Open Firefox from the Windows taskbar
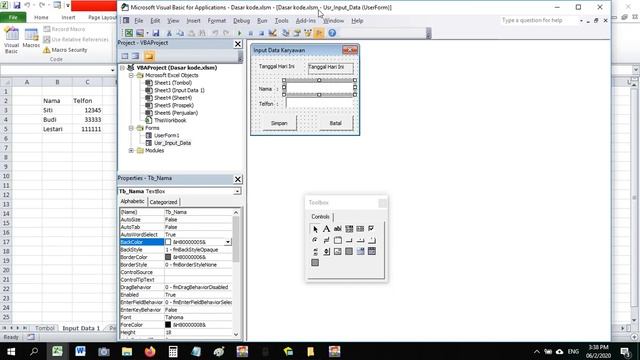 tap(150, 351)
